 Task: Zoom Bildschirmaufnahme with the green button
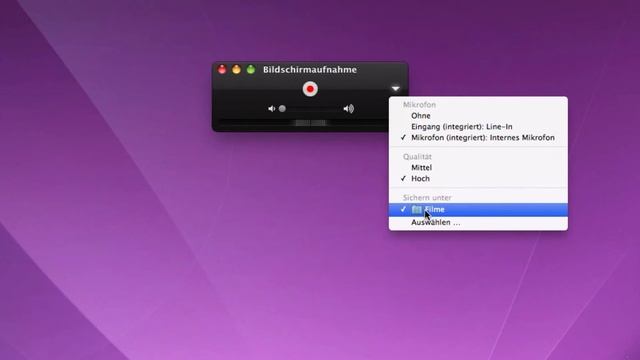(x=251, y=69)
